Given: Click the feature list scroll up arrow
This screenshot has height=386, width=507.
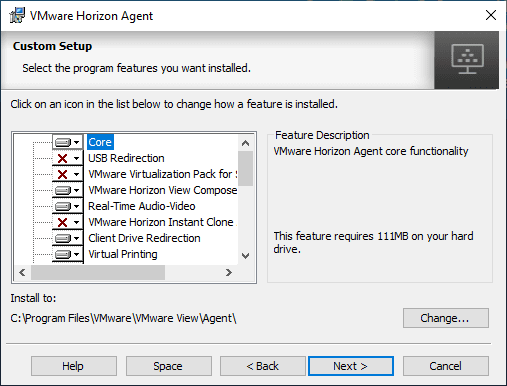Looking at the screenshot, I should [x=246, y=143].
